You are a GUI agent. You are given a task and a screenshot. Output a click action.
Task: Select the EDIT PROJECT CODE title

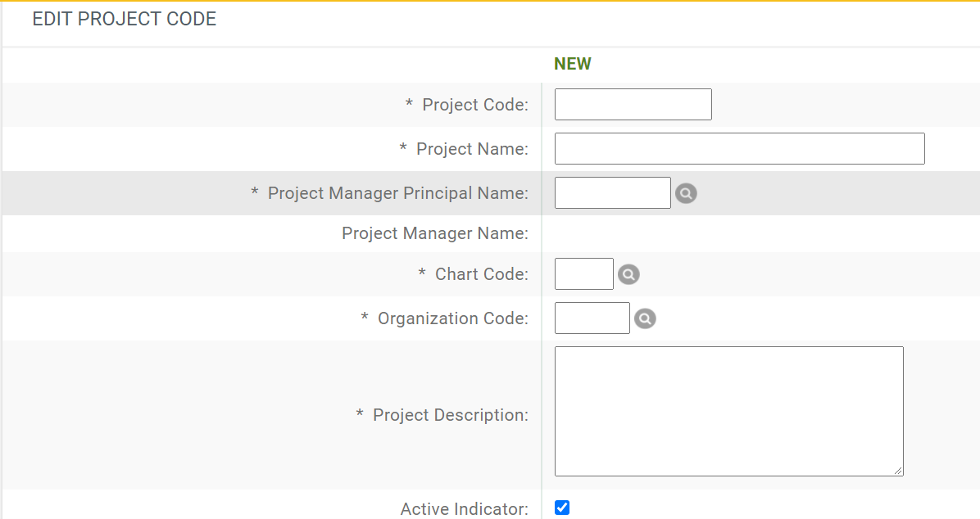click(125, 18)
